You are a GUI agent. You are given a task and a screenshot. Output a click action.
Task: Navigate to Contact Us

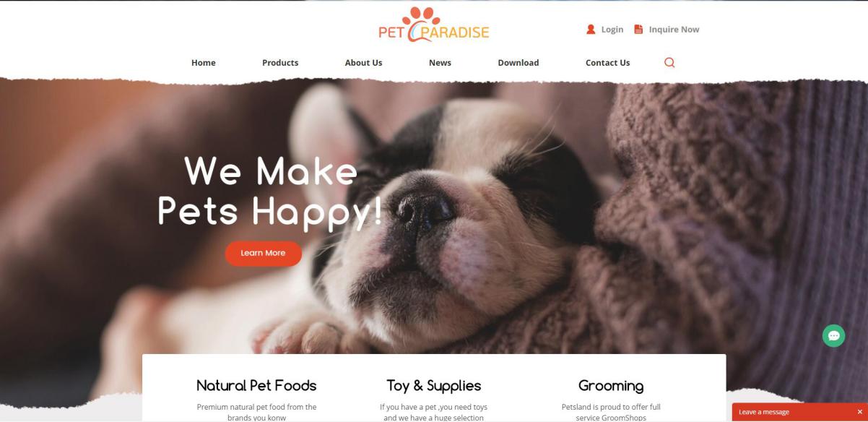tap(607, 63)
